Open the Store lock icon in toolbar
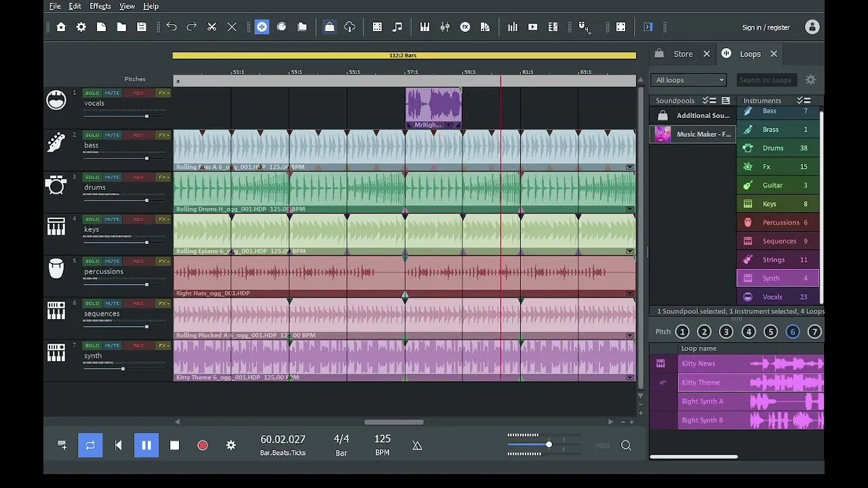Viewport: 868px width, 488px height. (329, 27)
